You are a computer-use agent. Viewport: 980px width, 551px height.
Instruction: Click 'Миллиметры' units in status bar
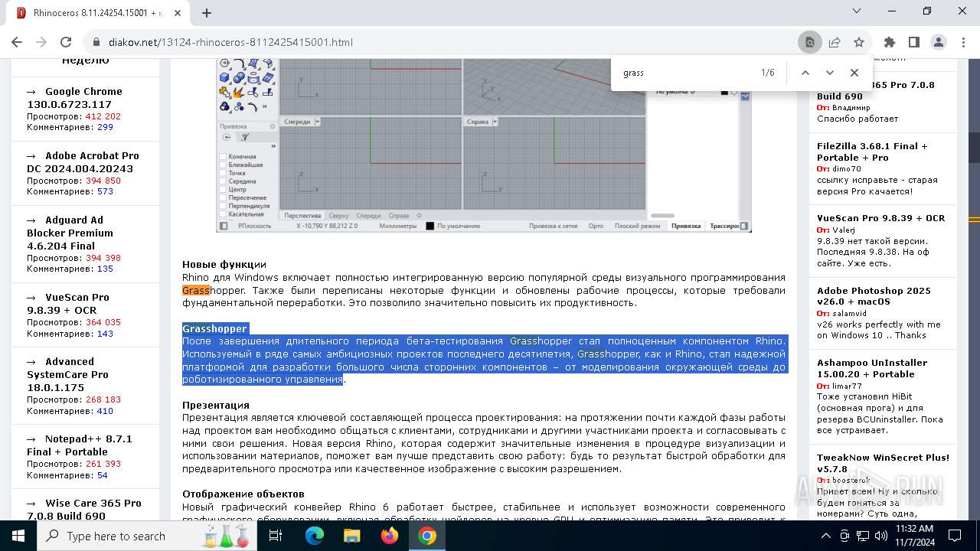pos(398,226)
